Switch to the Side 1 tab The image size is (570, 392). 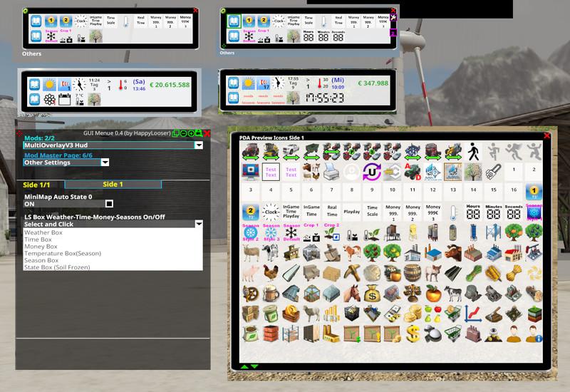[x=113, y=184]
